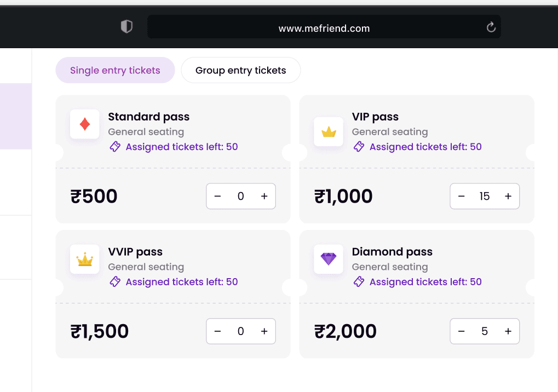Click the browser privacy shield icon
Screen dimensions: 558x392
[x=126, y=27]
